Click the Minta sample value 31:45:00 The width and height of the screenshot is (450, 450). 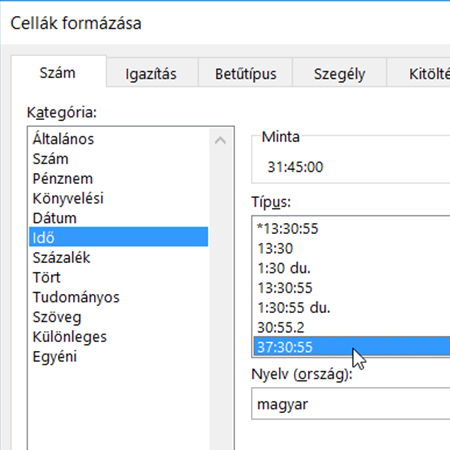pyautogui.click(x=295, y=167)
